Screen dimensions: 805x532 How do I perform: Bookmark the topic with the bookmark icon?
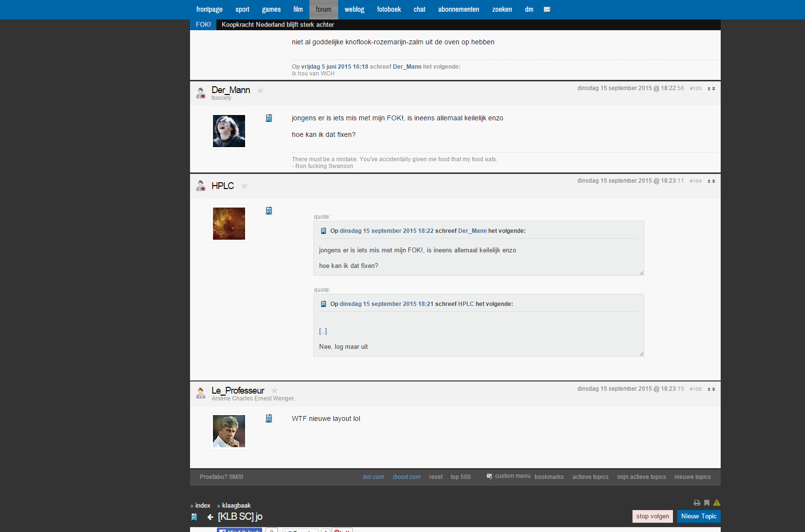coord(707,503)
